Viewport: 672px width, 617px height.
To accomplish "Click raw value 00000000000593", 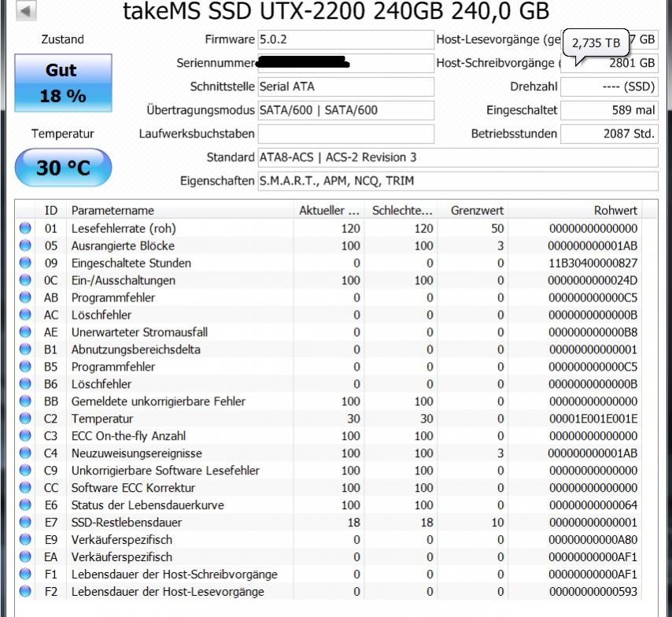I will pos(593,591).
